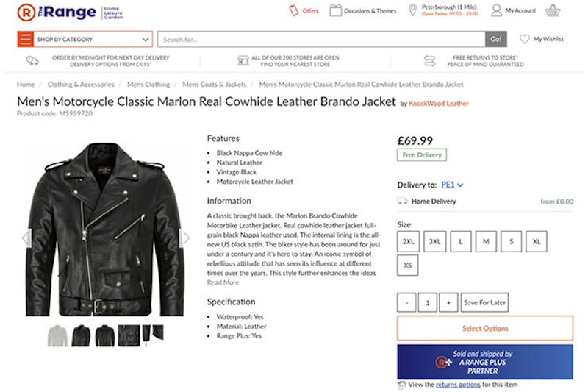Select size 2XL option

coord(407,240)
